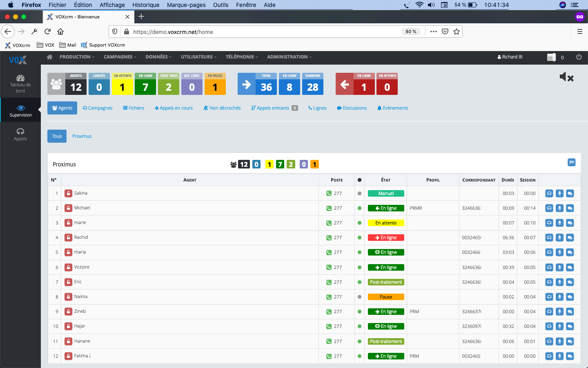
Task: Click the Pause status of Naima
Action: click(x=386, y=297)
